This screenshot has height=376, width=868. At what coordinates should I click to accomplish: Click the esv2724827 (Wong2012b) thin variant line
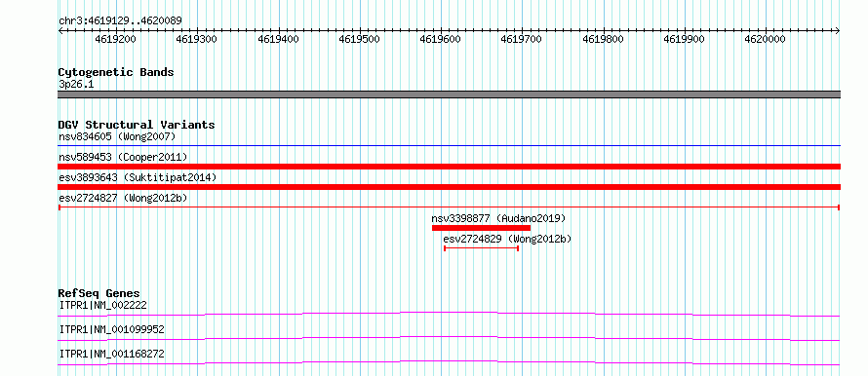pyautogui.click(x=449, y=207)
